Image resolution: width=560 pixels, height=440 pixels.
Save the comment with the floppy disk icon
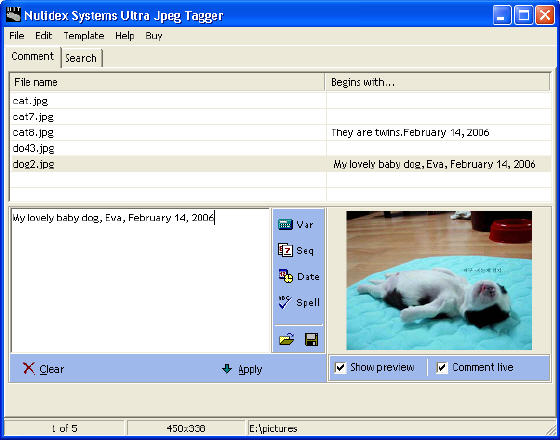tap(311, 339)
